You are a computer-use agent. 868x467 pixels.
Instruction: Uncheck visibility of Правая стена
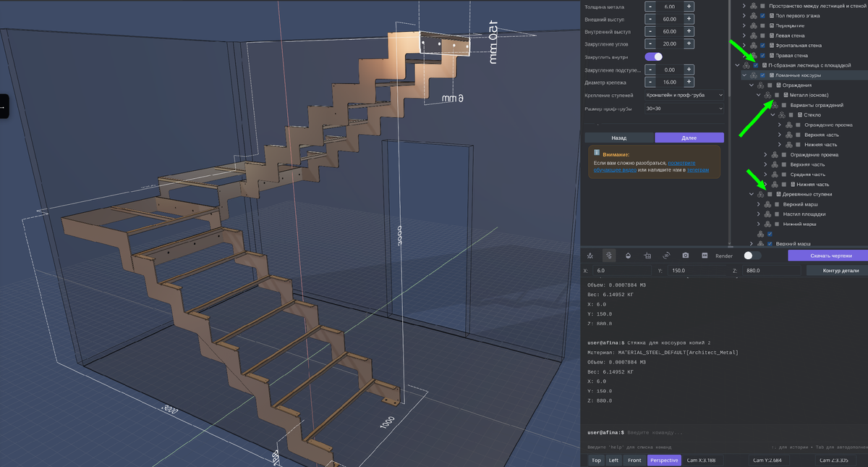[762, 55]
